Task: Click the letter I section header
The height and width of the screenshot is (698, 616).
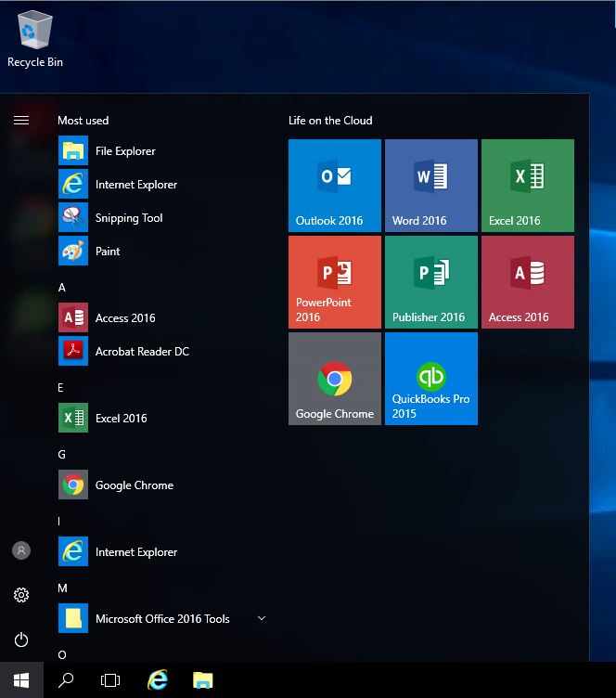Action: [58, 522]
